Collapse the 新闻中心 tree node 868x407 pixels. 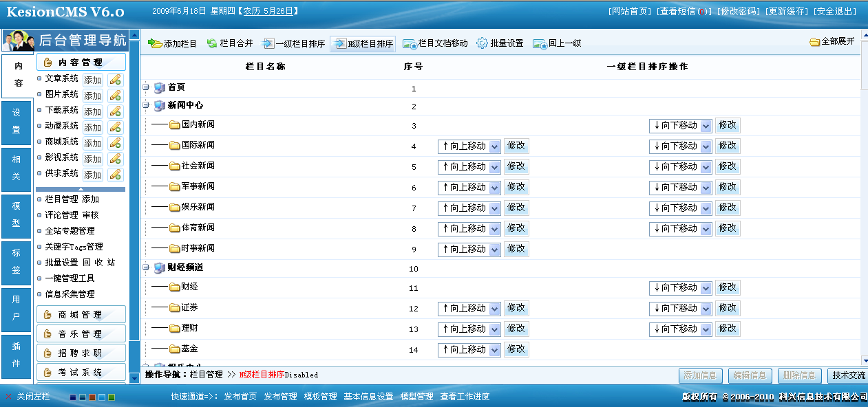145,106
